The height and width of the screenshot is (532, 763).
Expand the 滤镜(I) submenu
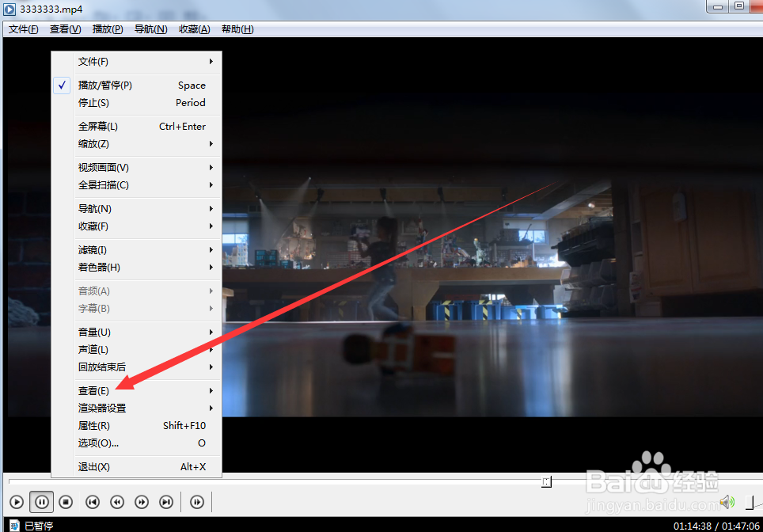pyautogui.click(x=136, y=250)
